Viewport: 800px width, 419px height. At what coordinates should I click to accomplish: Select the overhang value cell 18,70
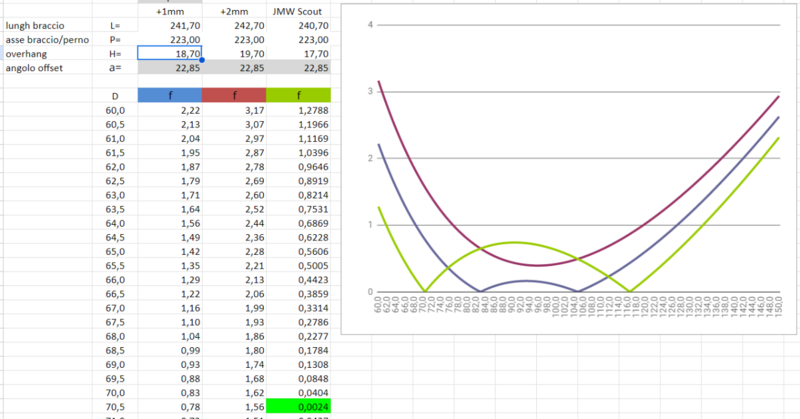click(169, 53)
